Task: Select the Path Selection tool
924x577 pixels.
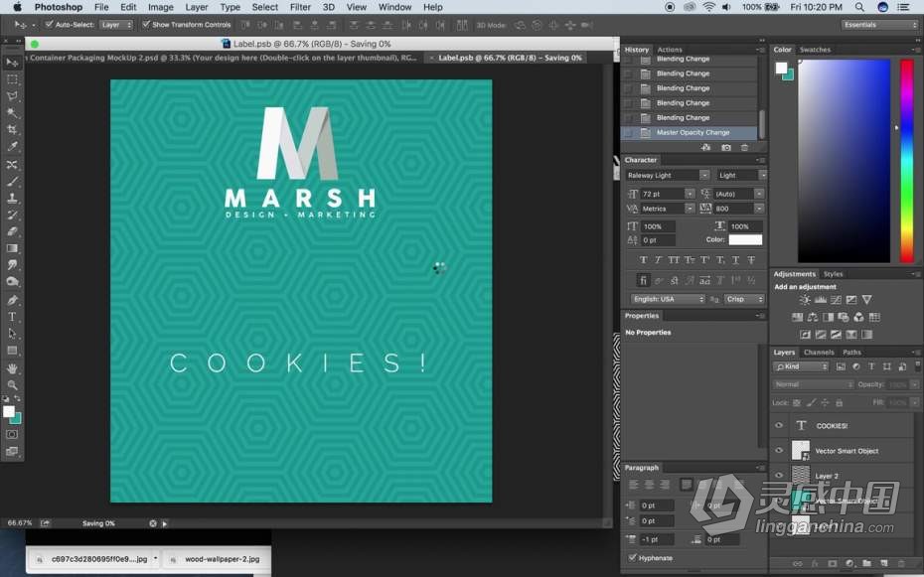Action: tap(12, 334)
